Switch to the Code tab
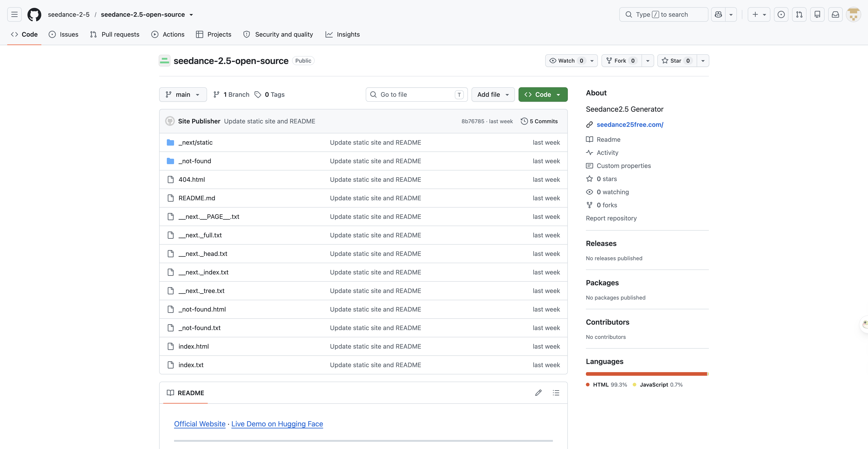 click(24, 34)
